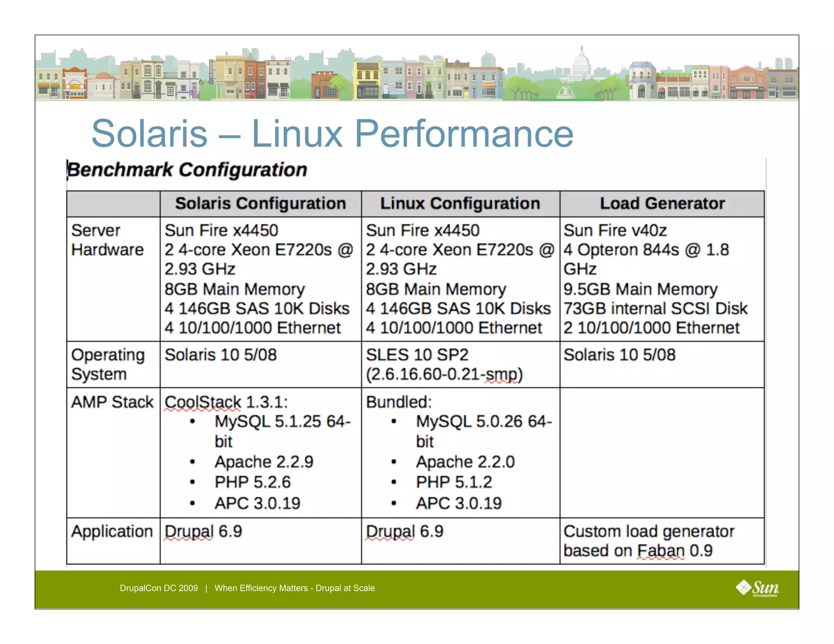Click the Linux Configuration column header
This screenshot has width=834, height=644.
tap(460, 203)
